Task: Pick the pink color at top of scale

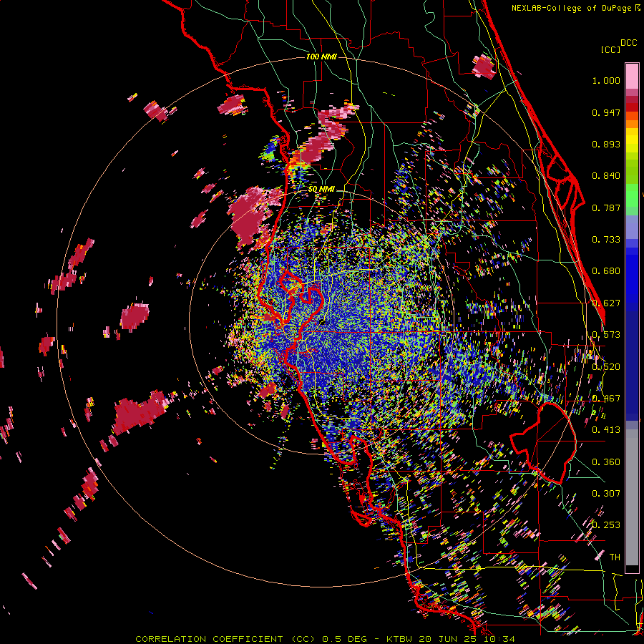Action: [632, 76]
